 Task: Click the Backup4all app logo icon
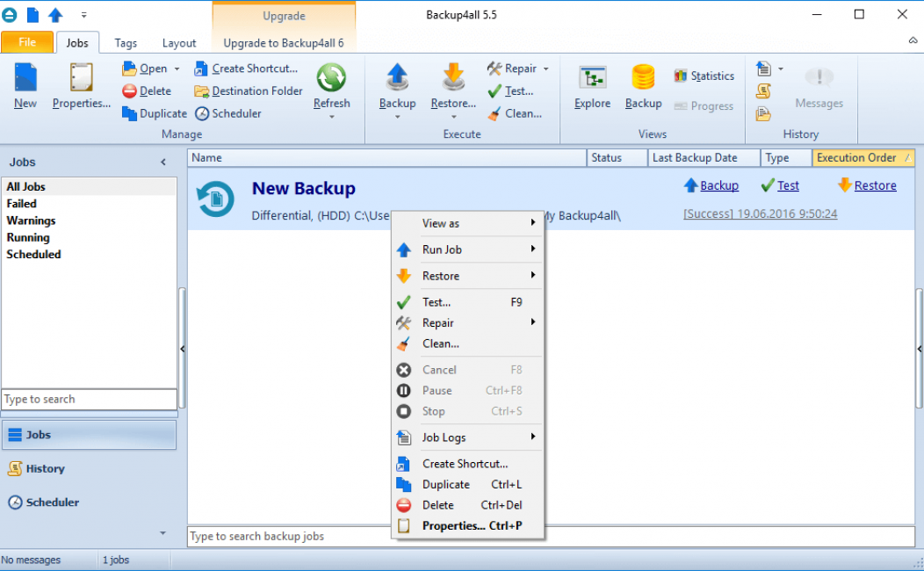coord(10,15)
